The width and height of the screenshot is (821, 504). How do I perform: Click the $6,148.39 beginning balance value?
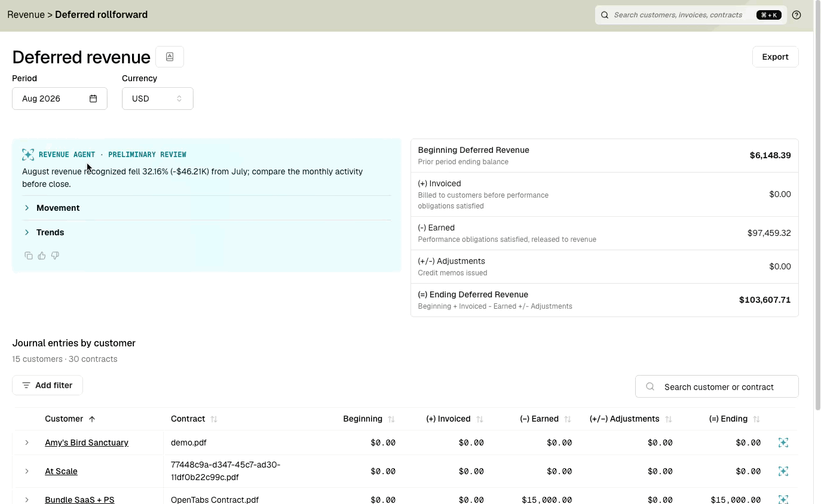pos(770,155)
